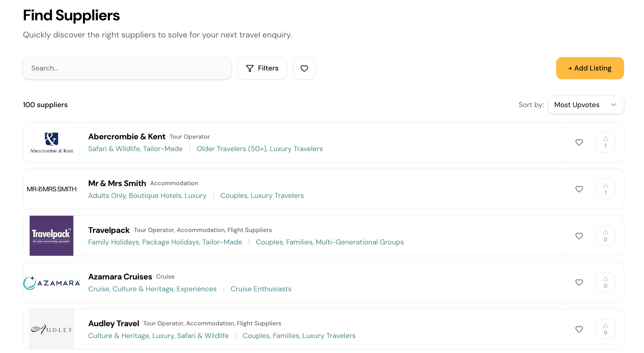Favorite the Travelpack listing

coord(579,236)
